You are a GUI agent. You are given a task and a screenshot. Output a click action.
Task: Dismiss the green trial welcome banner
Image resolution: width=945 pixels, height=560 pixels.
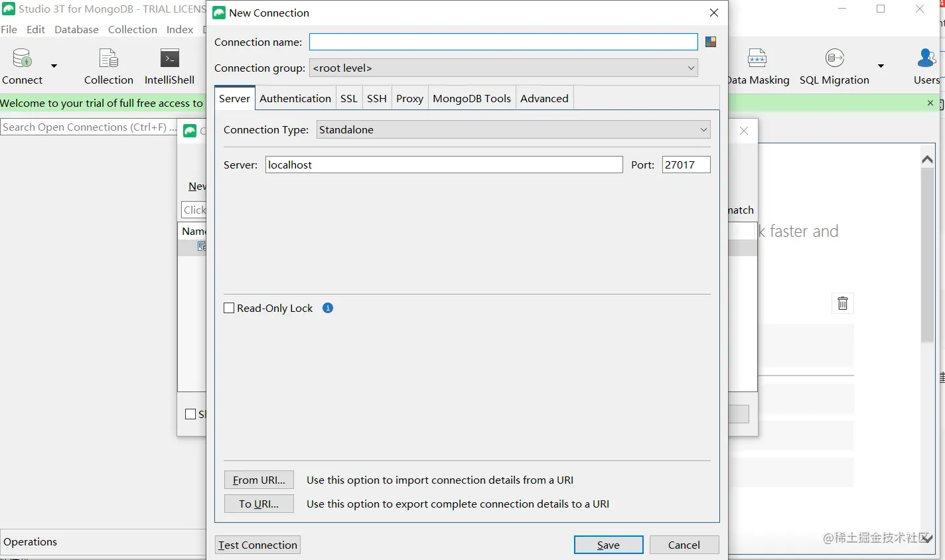[930, 103]
